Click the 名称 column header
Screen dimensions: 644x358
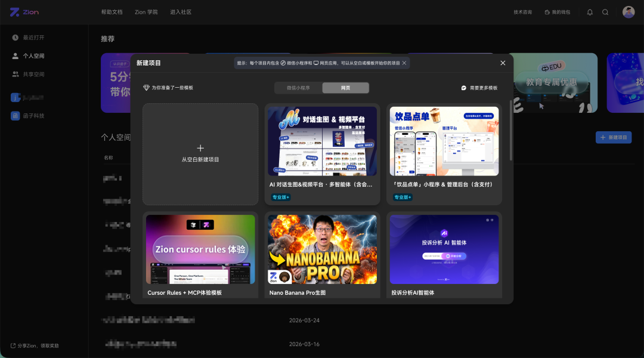[x=109, y=158]
